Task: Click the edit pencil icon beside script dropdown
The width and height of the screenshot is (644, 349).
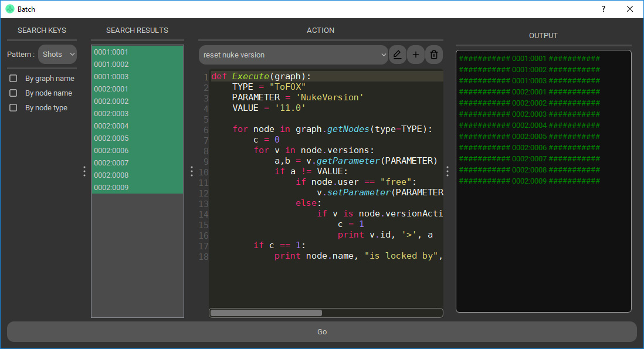Action: (x=398, y=55)
